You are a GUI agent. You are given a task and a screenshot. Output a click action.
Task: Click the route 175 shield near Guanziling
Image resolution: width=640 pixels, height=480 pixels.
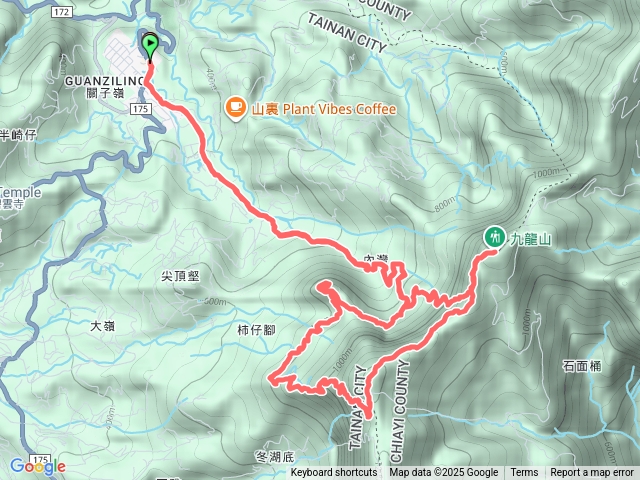pyautogui.click(x=141, y=109)
